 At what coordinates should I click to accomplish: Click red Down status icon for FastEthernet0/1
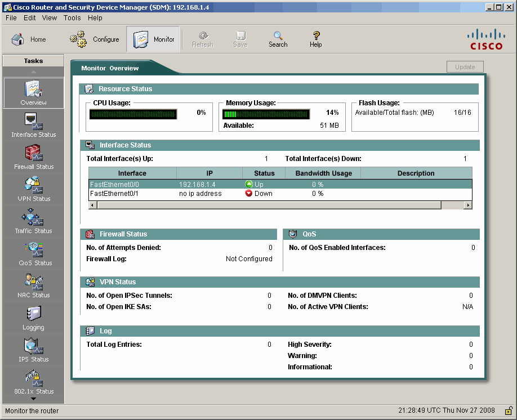(x=249, y=193)
